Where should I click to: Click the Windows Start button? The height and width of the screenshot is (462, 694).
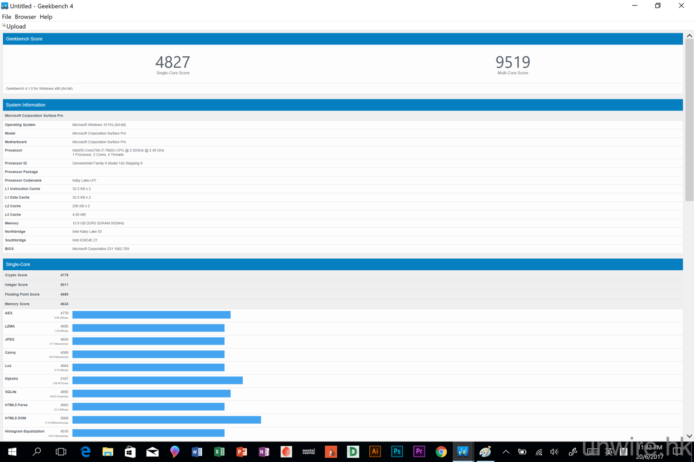point(13,452)
